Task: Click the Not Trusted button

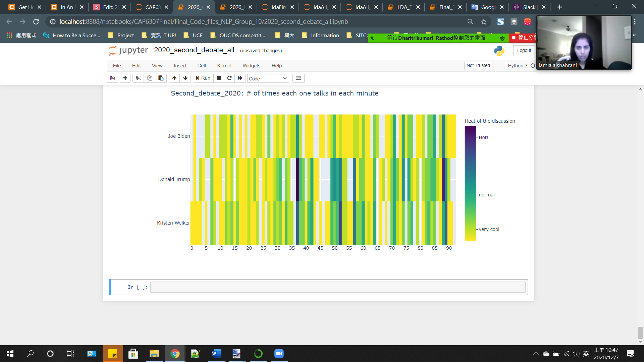Action: click(x=478, y=65)
